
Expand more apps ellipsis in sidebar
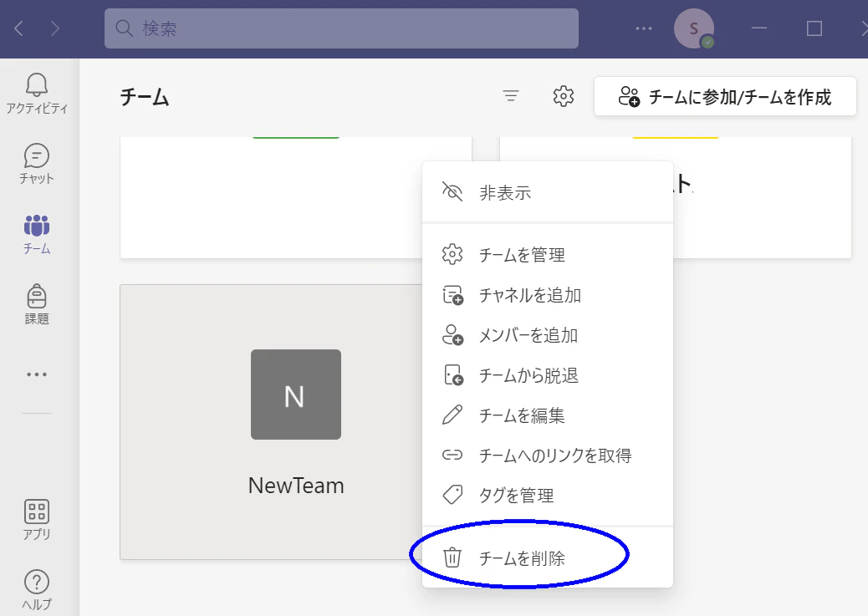pyautogui.click(x=37, y=374)
